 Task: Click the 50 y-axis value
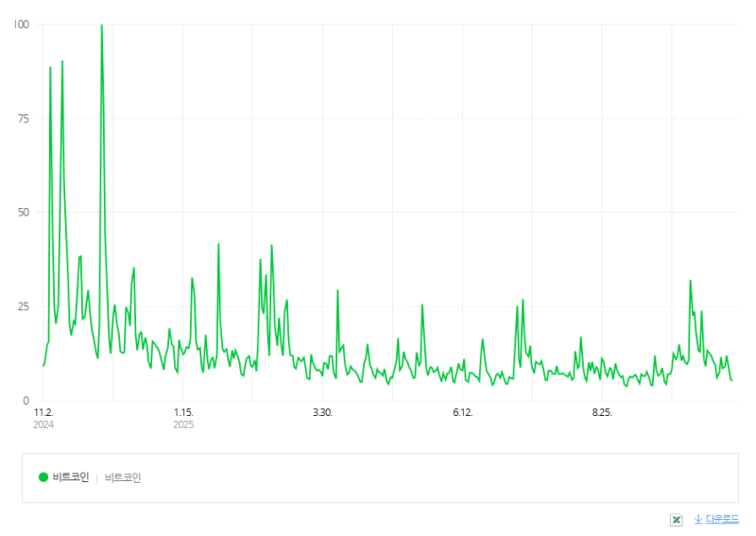23,213
